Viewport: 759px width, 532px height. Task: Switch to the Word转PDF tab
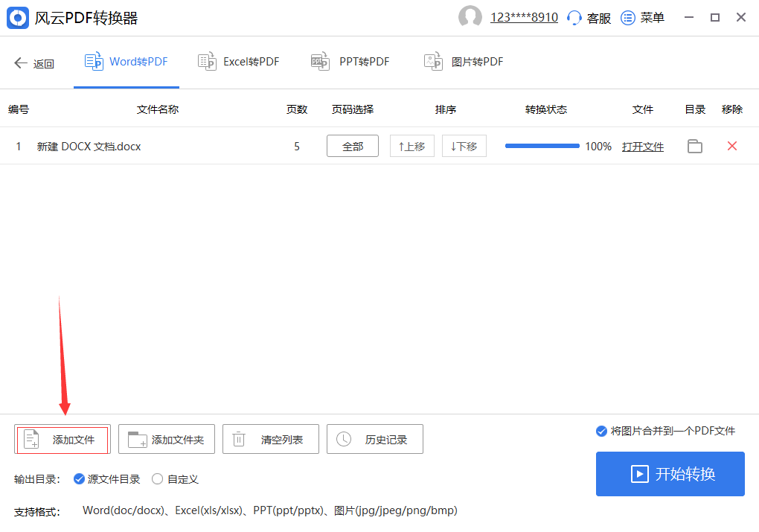pyautogui.click(x=126, y=62)
